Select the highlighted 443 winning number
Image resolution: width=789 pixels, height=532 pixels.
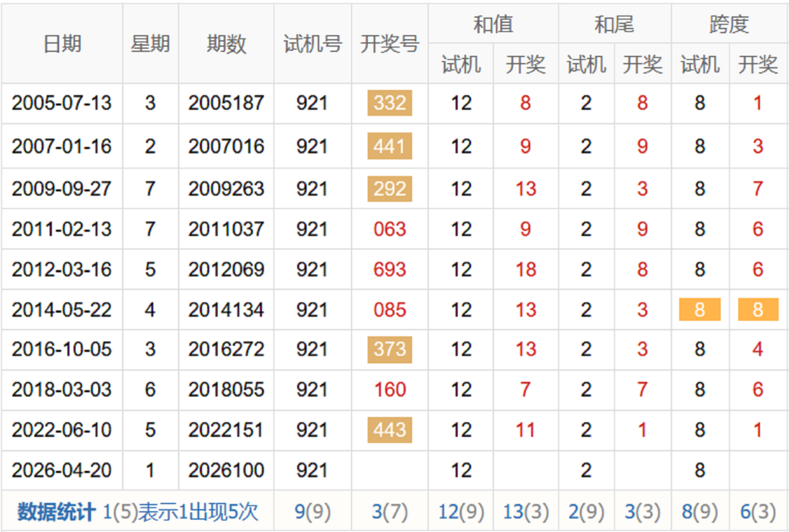pyautogui.click(x=390, y=430)
